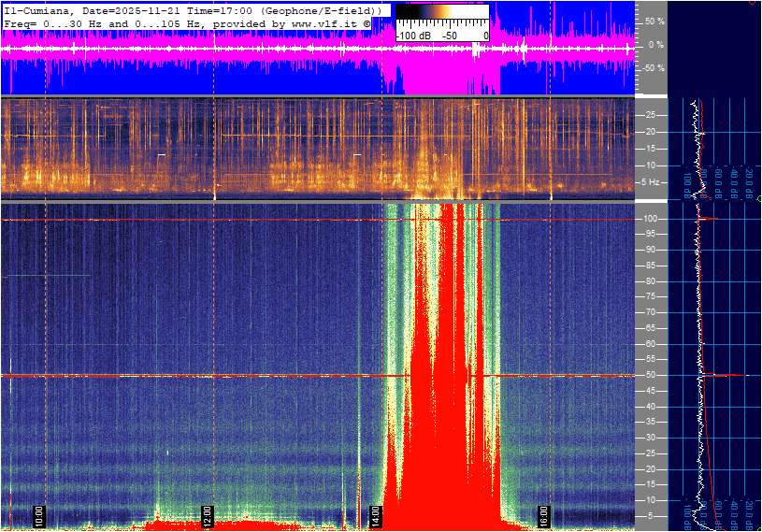762x532 pixels.
Task: Click the 10:00 time marker
Action: tap(38, 515)
